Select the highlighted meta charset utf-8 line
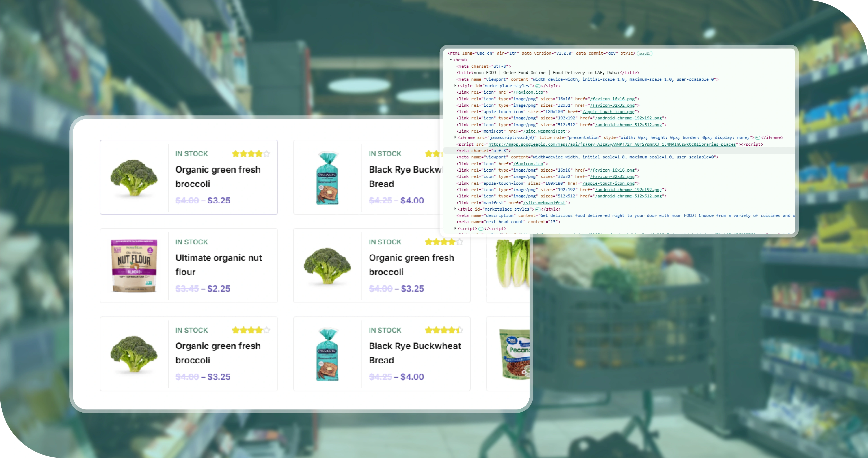This screenshot has height=458, width=868. pyautogui.click(x=483, y=151)
